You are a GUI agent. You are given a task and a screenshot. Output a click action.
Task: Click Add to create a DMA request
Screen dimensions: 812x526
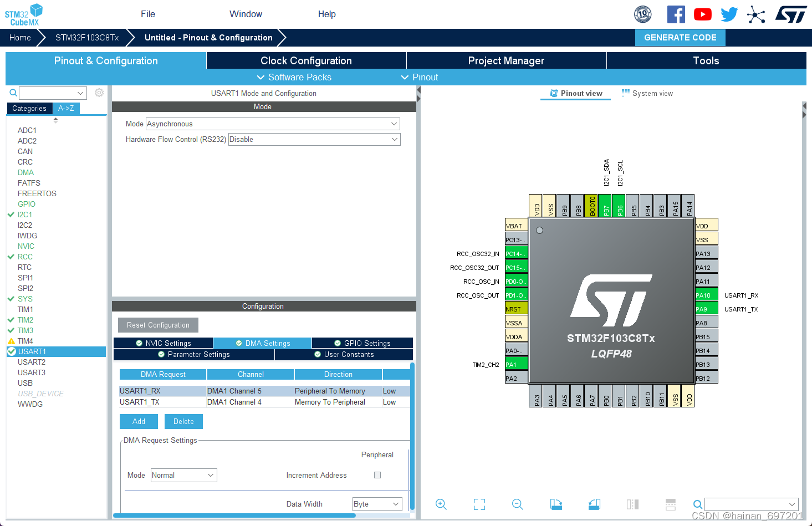pos(139,421)
